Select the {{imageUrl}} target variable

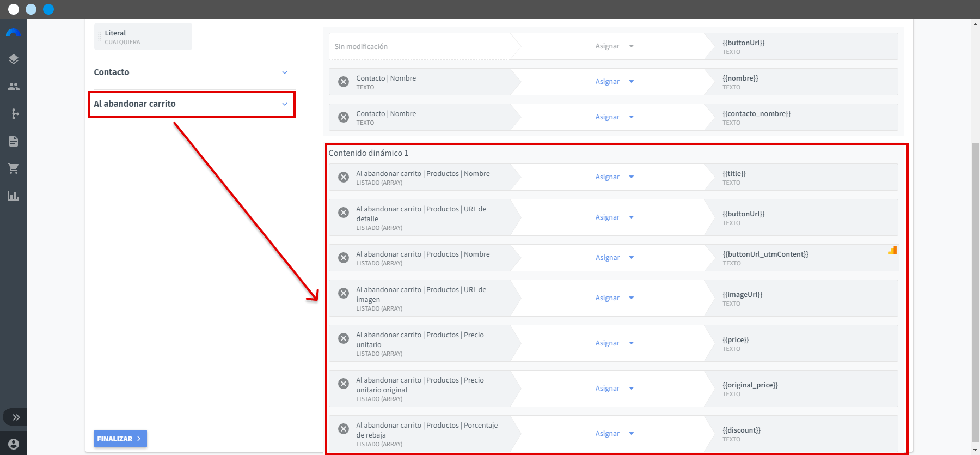pyautogui.click(x=801, y=298)
